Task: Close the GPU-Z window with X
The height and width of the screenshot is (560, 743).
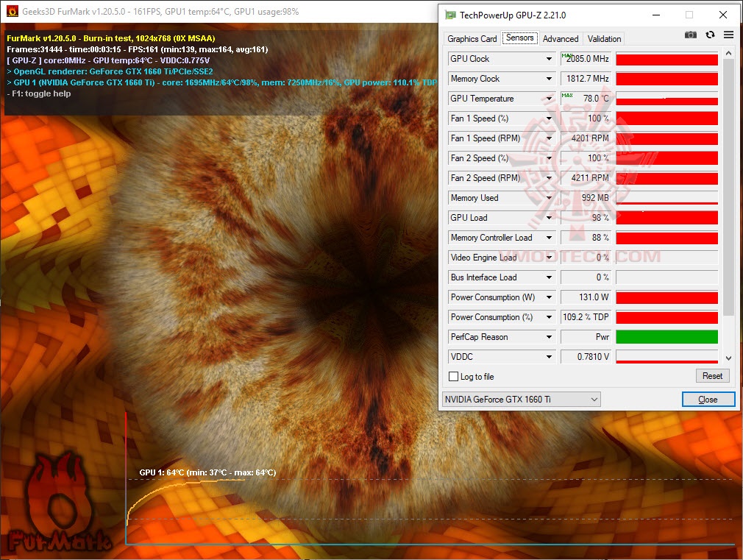Action: [x=723, y=15]
